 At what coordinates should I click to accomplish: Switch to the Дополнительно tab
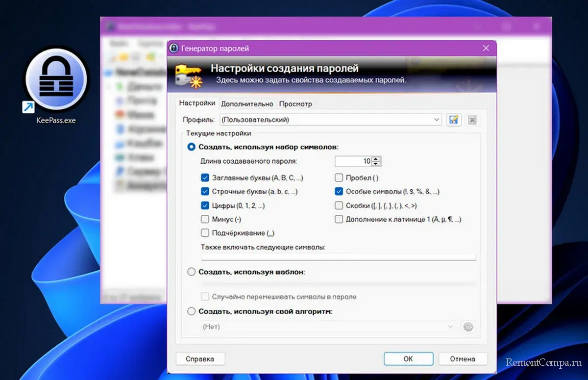click(247, 104)
